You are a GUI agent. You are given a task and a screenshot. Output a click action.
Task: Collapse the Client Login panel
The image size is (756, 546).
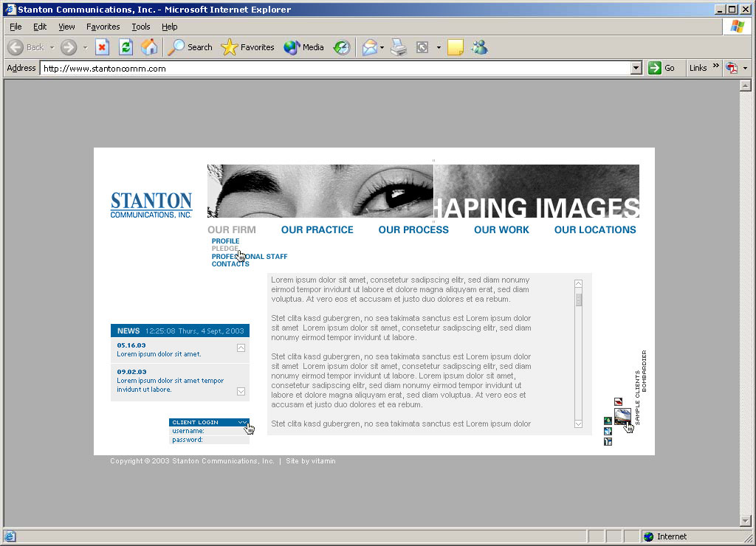[242, 422]
